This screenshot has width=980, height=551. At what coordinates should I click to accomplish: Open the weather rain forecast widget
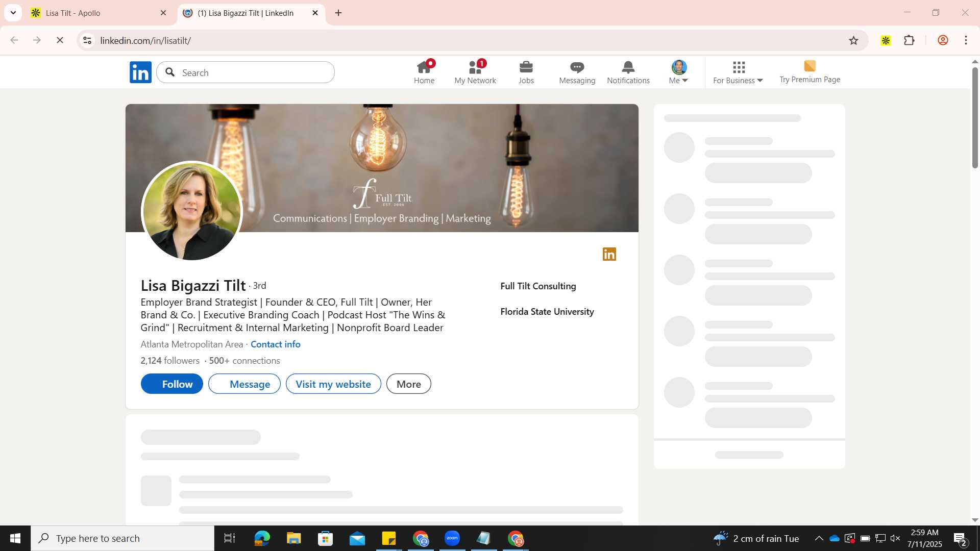pos(756,538)
